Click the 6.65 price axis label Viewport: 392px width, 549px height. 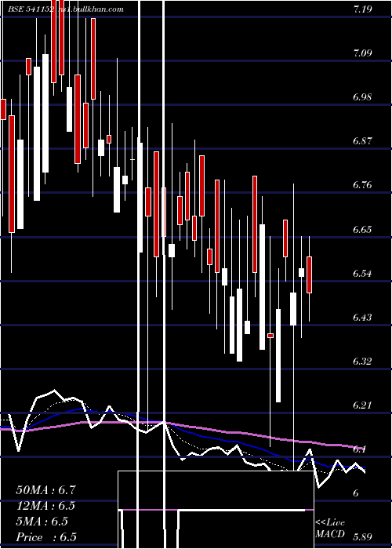click(x=362, y=230)
